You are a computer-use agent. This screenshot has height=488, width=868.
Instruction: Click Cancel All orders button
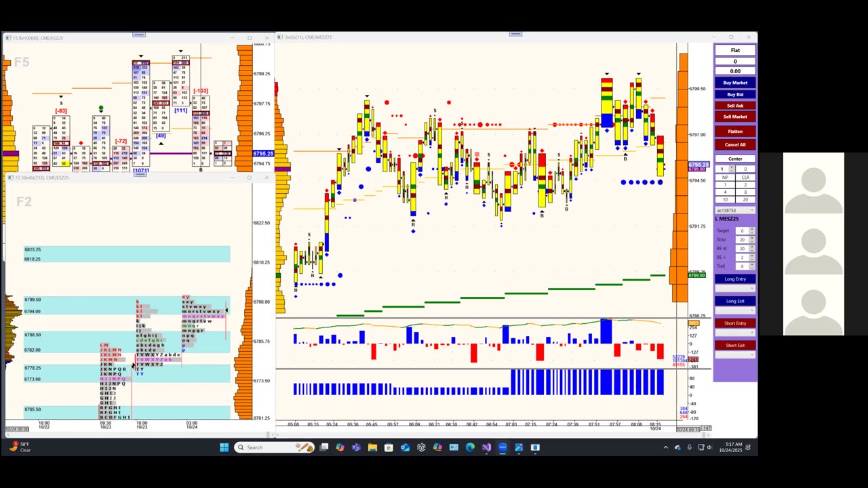[735, 144]
